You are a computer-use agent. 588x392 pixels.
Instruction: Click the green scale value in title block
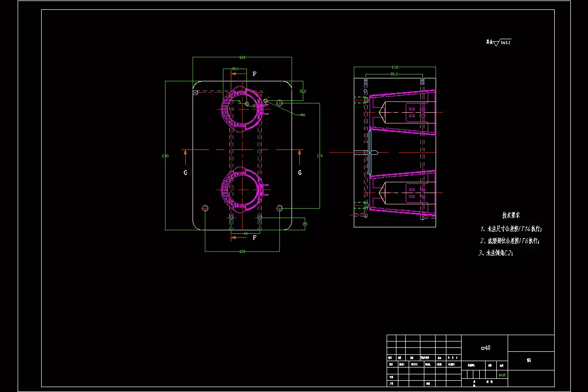tap(502, 375)
